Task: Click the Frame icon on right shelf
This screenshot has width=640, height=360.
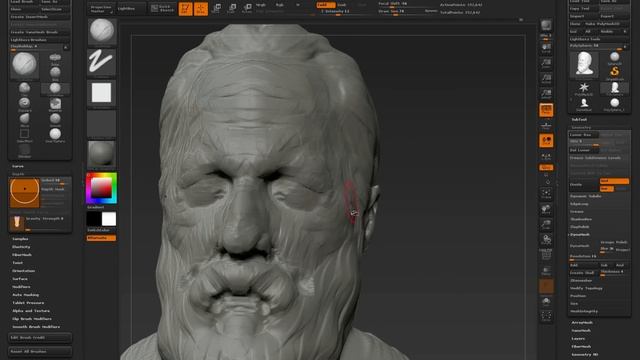Action: click(546, 193)
